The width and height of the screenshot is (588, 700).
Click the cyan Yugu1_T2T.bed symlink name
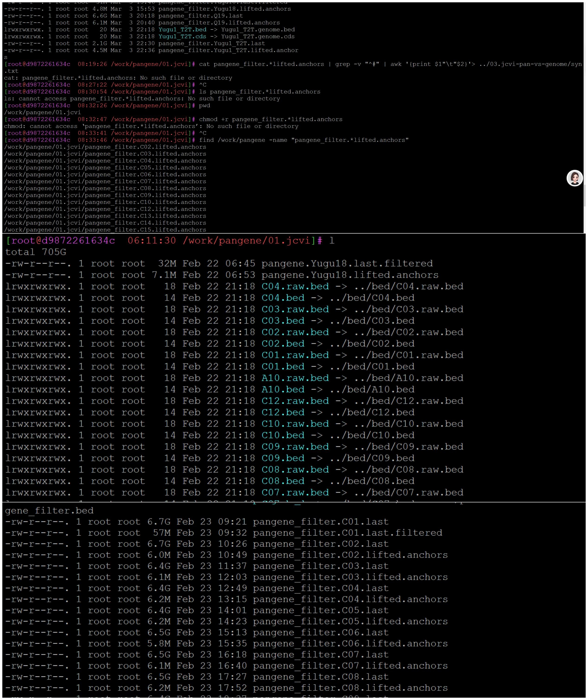tap(182, 29)
